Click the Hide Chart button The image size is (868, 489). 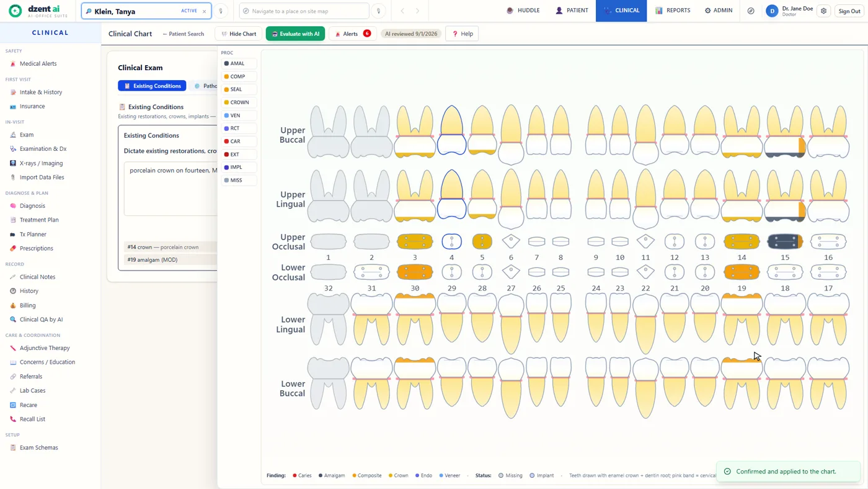click(x=239, y=34)
